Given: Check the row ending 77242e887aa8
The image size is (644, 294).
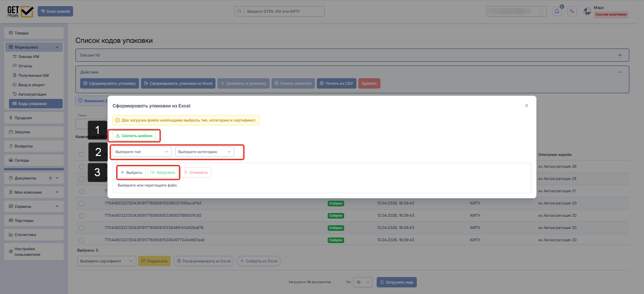Looking at the screenshot, I should click(82, 240).
